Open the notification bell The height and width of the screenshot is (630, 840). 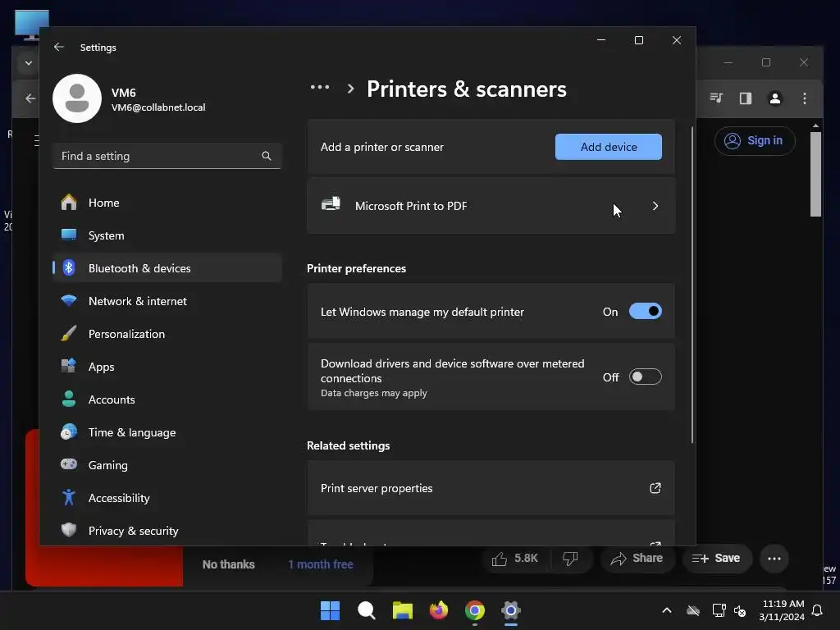(x=818, y=610)
